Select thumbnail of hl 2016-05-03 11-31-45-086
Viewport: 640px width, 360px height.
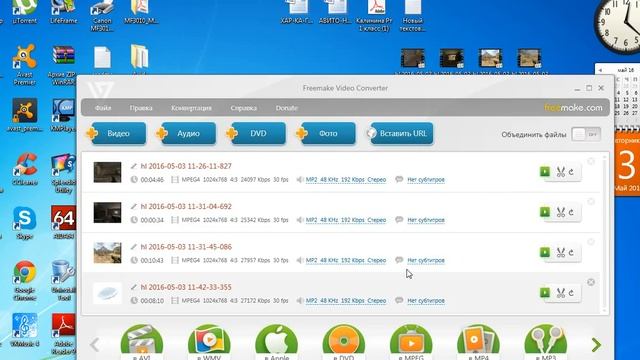107,253
